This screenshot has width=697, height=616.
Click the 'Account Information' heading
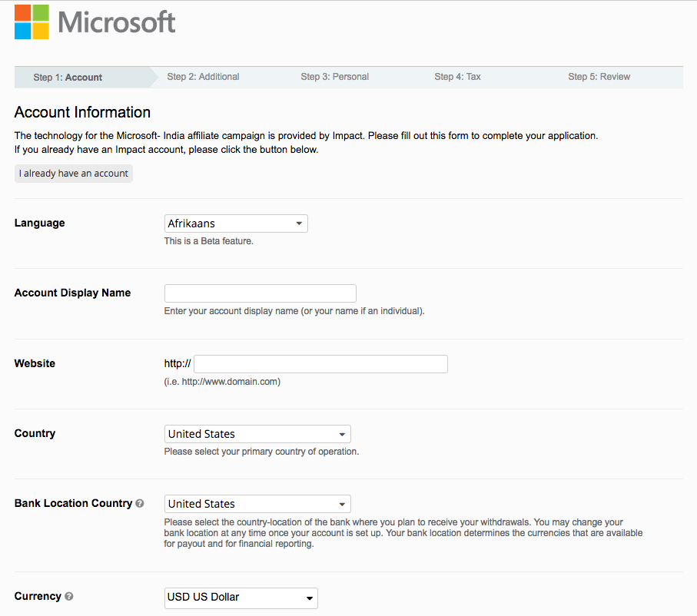pyautogui.click(x=82, y=112)
